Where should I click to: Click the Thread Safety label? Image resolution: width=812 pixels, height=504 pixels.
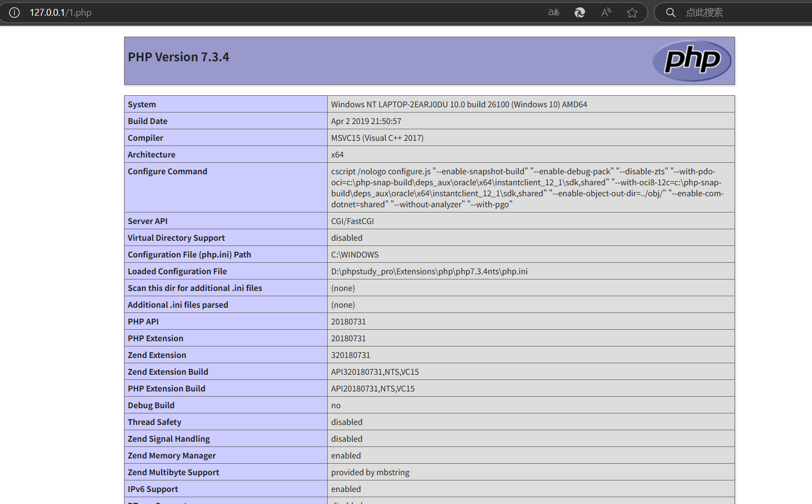point(154,422)
